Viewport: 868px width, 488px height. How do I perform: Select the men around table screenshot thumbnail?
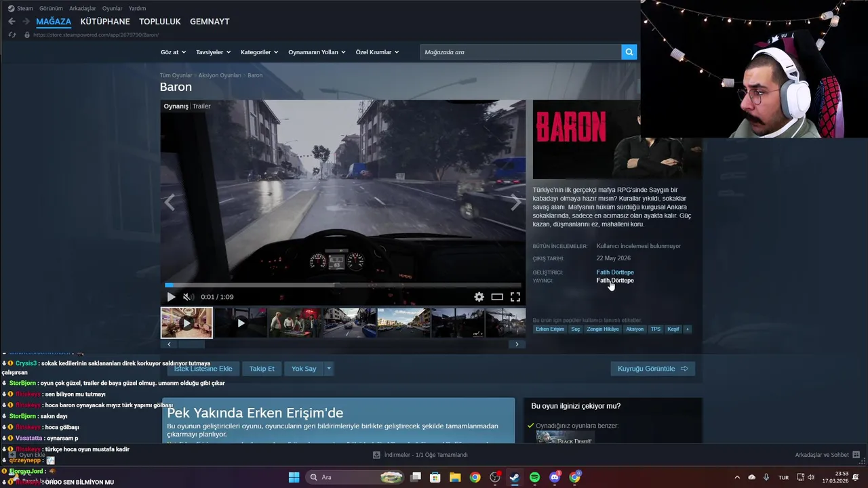[x=294, y=323]
